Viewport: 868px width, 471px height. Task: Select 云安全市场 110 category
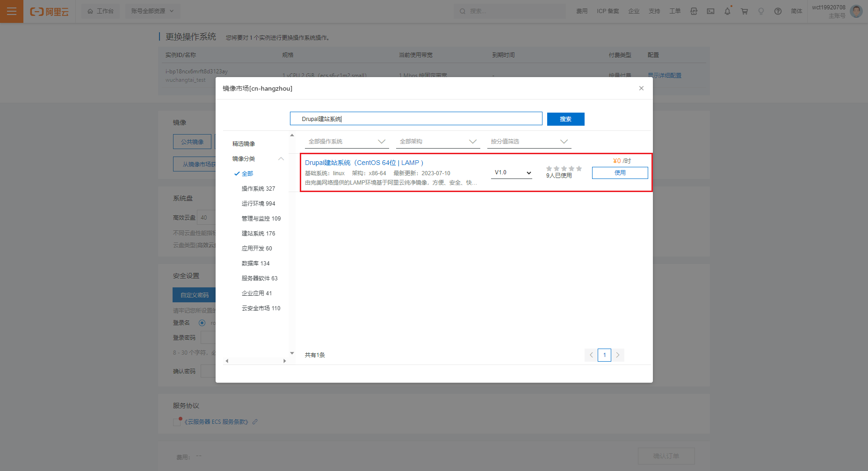pos(261,308)
